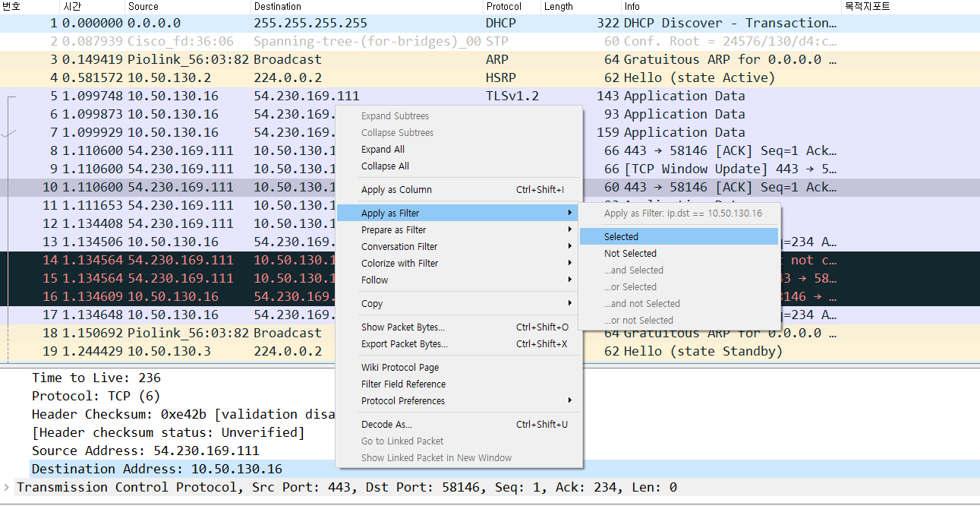The width and height of the screenshot is (980, 506).
Task: Choose Not Selected filter option
Action: click(679, 254)
